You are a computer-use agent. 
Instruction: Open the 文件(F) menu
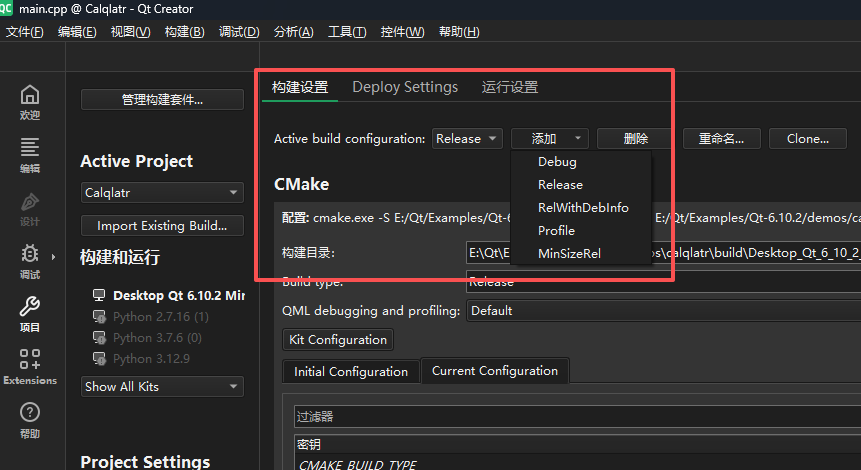[x=25, y=32]
